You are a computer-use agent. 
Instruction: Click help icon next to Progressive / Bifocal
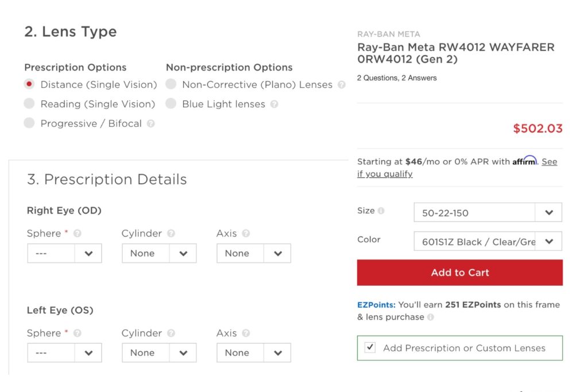tap(150, 123)
